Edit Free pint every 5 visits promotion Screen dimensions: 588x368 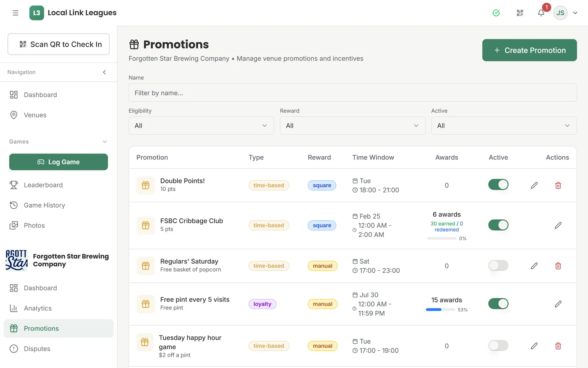point(558,304)
